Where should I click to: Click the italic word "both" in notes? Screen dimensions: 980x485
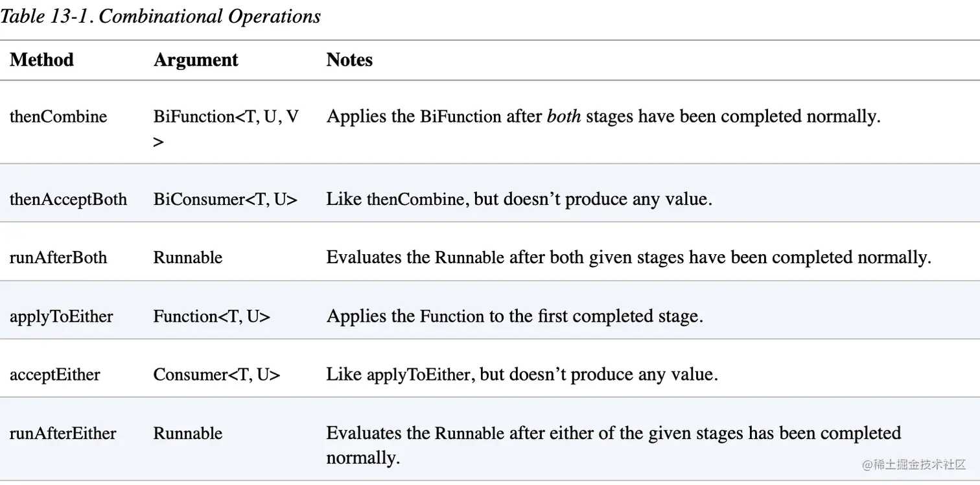point(563,117)
